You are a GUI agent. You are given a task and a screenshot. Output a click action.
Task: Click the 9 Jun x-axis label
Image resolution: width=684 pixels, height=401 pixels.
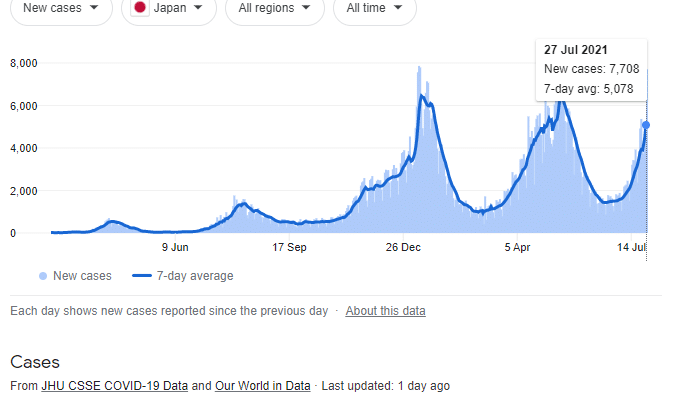[x=175, y=247]
